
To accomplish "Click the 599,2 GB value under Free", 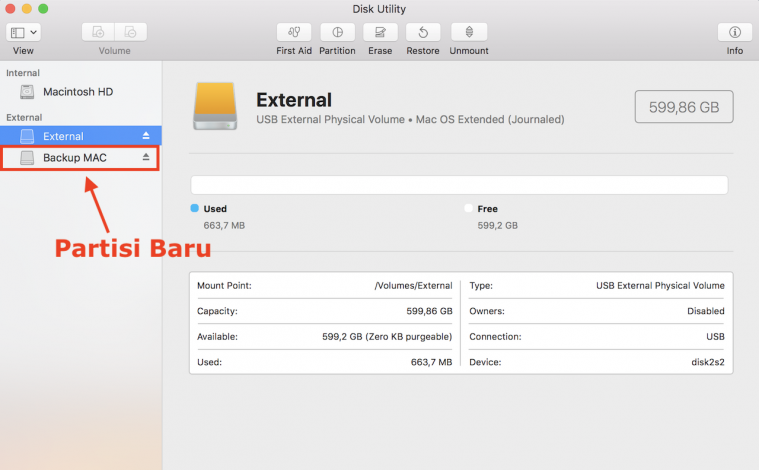I will 498,226.
